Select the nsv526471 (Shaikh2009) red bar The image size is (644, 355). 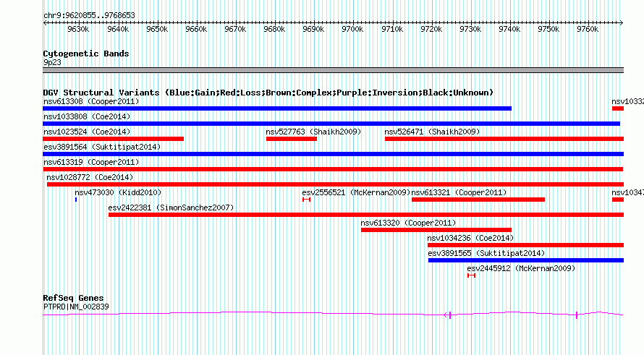tap(504, 139)
